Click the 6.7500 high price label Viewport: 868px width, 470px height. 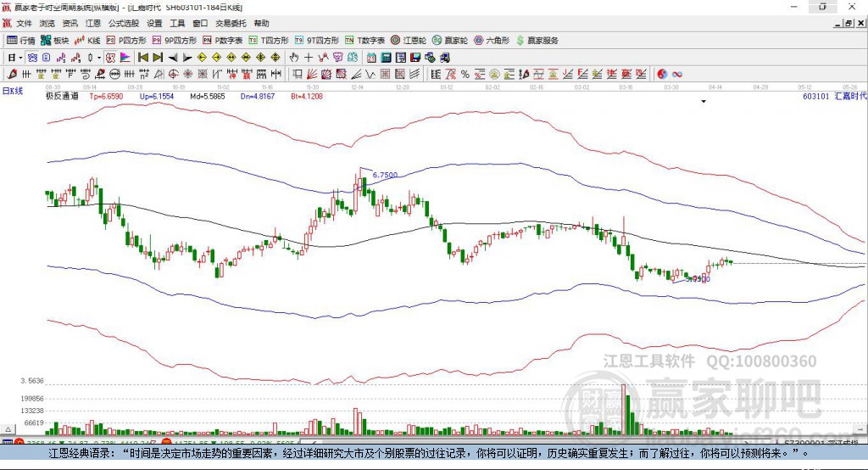tap(385, 175)
